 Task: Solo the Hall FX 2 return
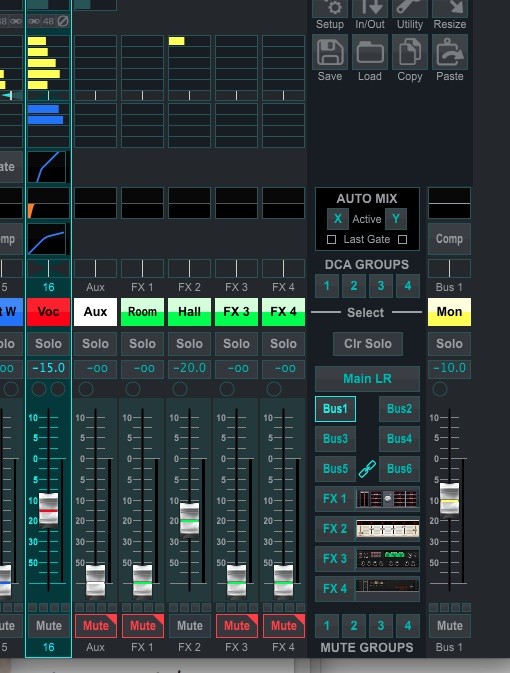[190, 343]
